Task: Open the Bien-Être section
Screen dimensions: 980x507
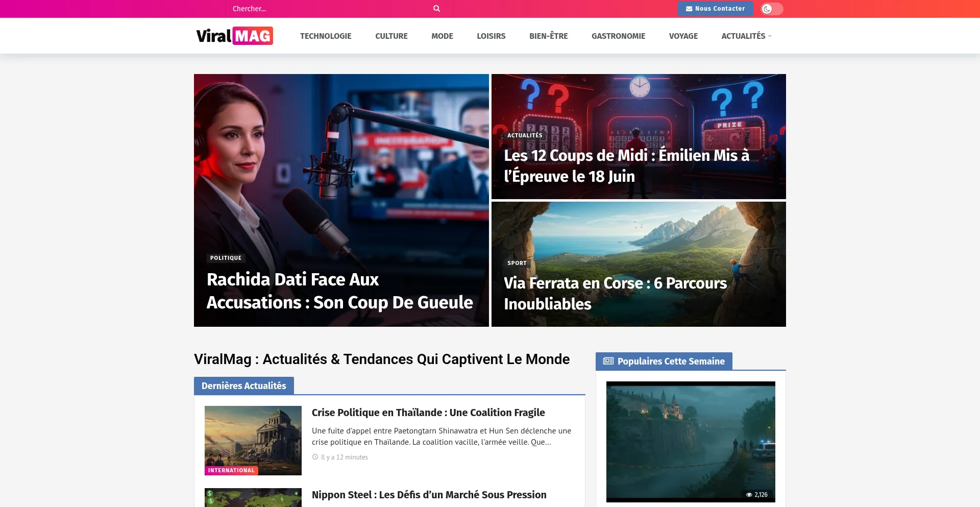Action: pos(549,36)
